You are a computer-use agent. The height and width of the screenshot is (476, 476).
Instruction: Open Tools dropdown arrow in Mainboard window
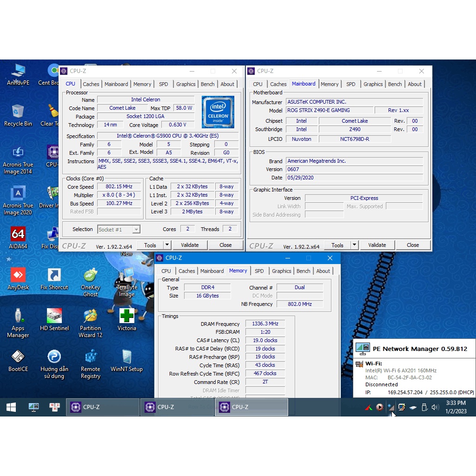[x=355, y=245]
